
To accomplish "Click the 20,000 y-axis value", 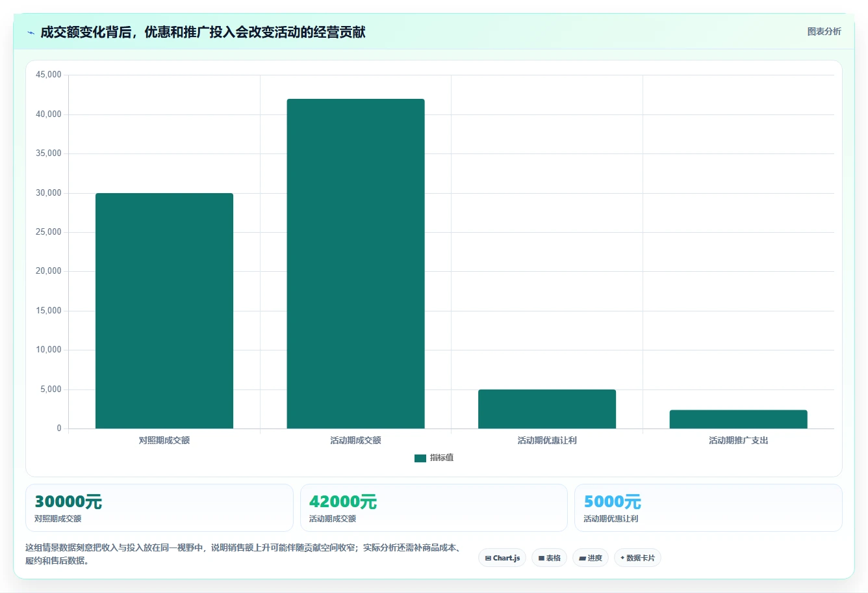I will coord(48,271).
